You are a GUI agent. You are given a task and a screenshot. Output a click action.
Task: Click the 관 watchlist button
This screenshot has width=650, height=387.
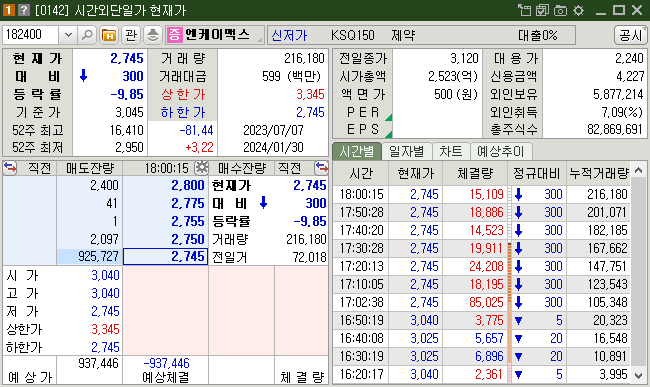pyautogui.click(x=131, y=35)
